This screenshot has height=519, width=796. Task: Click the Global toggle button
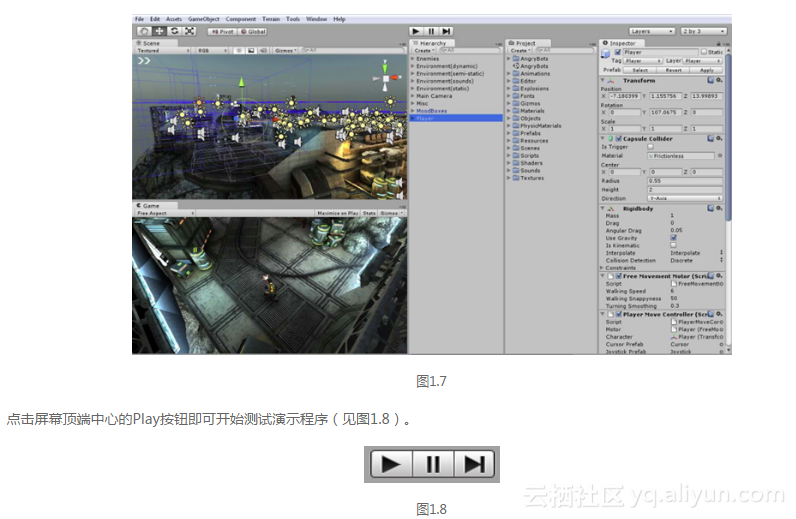(253, 31)
